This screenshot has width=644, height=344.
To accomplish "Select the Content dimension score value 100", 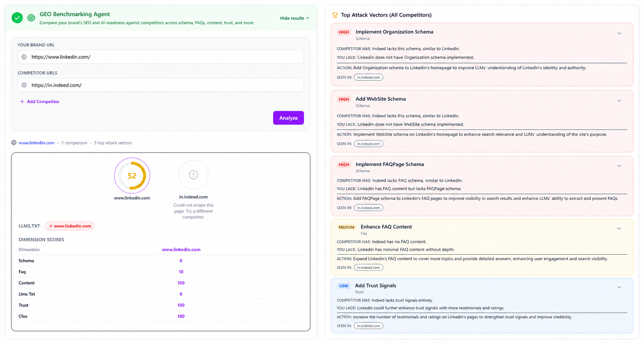I will [181, 283].
